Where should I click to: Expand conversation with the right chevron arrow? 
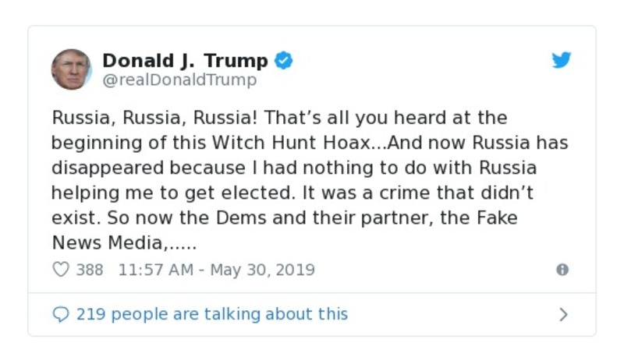point(563,314)
